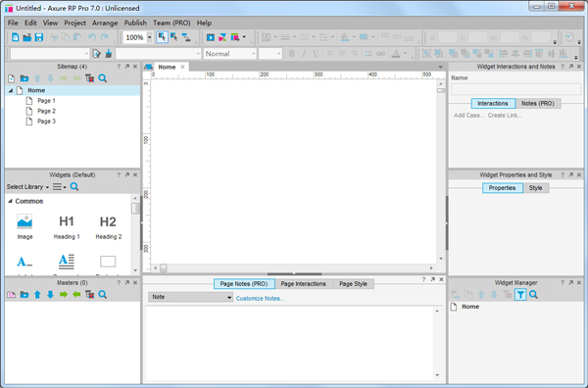Image resolution: width=588 pixels, height=388 pixels.
Task: Align selected widgets left
Action: [504, 54]
